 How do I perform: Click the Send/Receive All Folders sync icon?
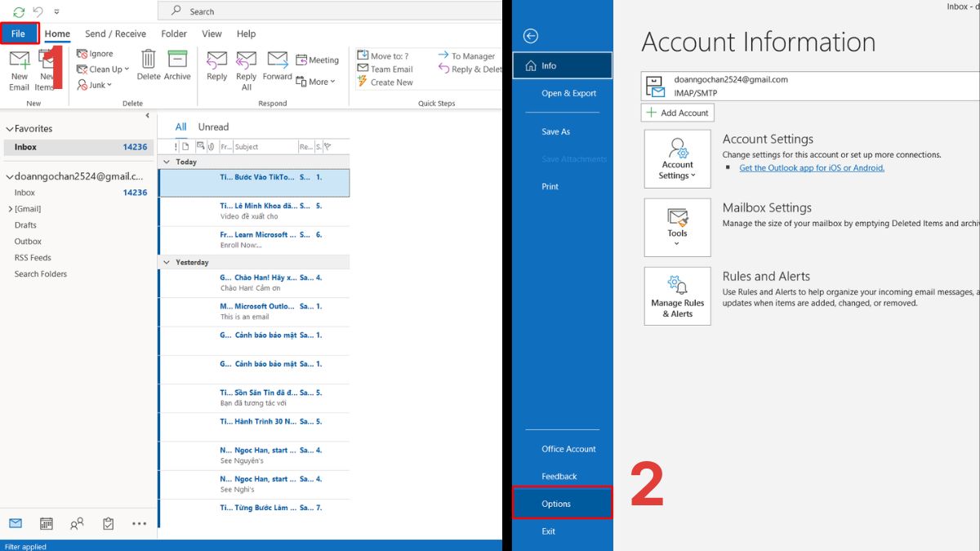pos(19,11)
